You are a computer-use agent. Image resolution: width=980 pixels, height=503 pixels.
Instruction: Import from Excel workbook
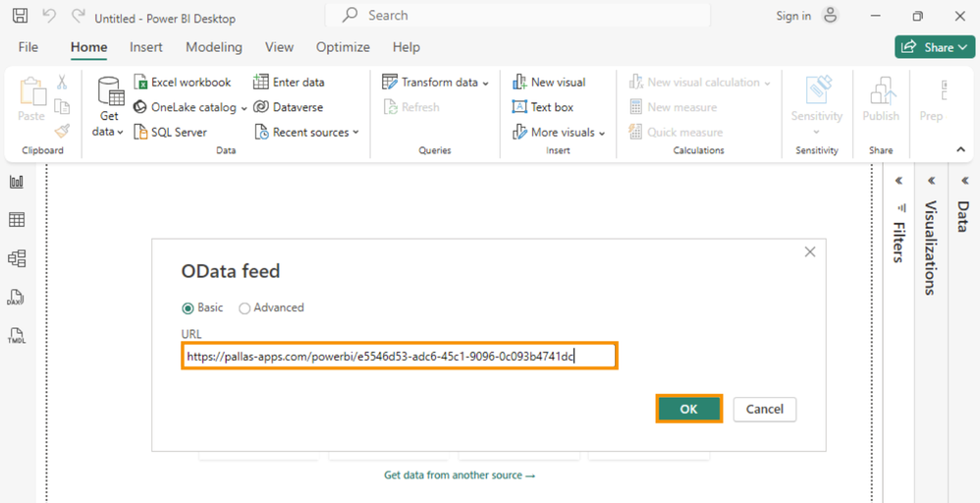pos(183,82)
